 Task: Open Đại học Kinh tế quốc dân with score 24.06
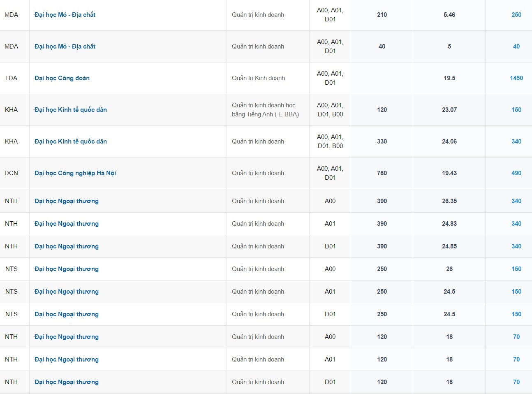pos(71,141)
